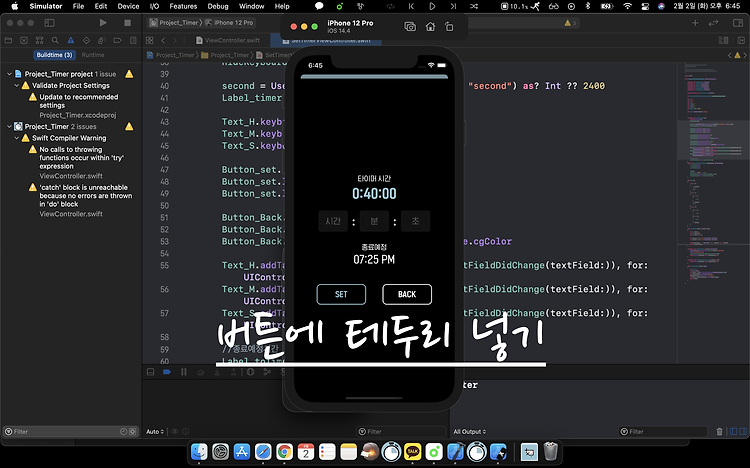This screenshot has width=750, height=468.
Task: Open the Symbol navigator
Action: [40, 41]
